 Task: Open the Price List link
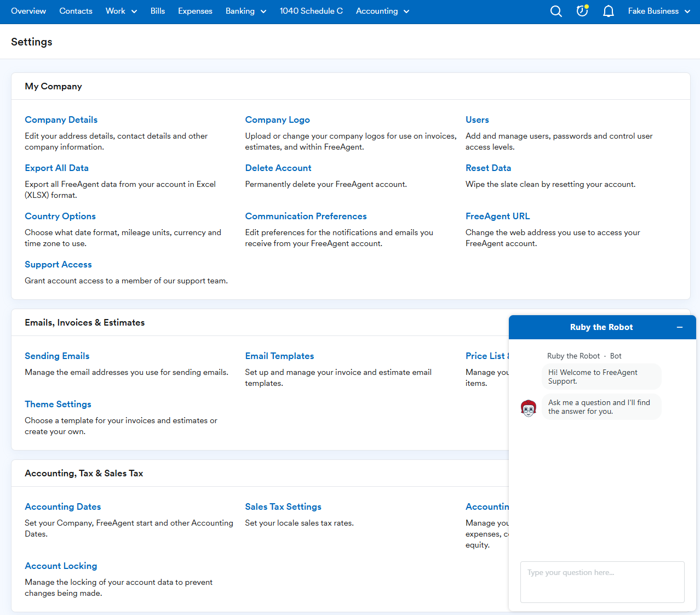coord(487,356)
